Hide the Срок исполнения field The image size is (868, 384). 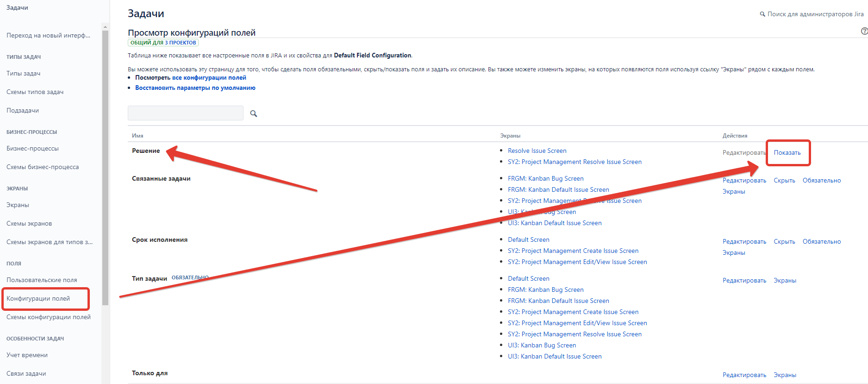coord(784,242)
